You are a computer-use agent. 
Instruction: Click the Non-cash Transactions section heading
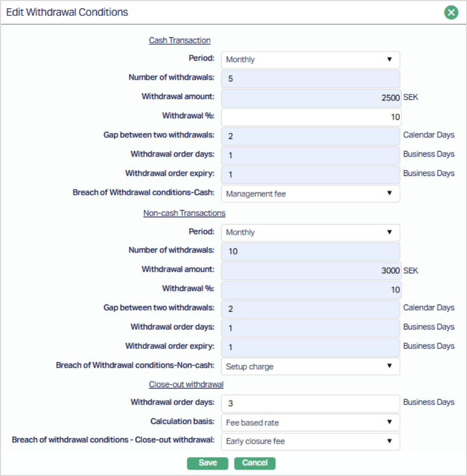point(184,213)
